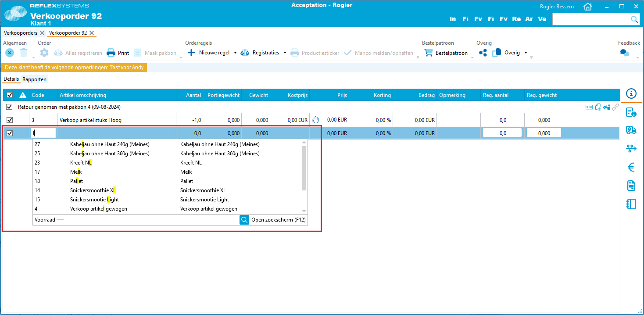Click the hand icon next to Kostprijs
Viewport: 644px width, 315px height.
coord(315,120)
